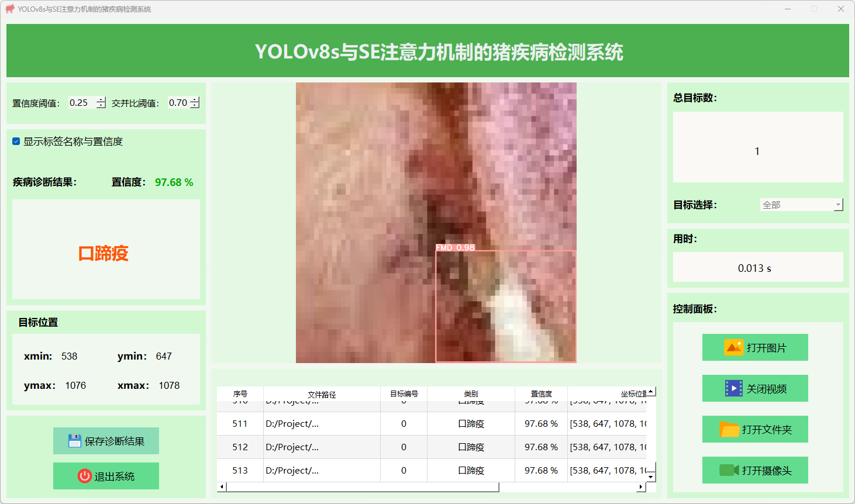Viewport: 855px width, 504px height.
Task: Open an image with 打开图片
Action: click(x=755, y=347)
